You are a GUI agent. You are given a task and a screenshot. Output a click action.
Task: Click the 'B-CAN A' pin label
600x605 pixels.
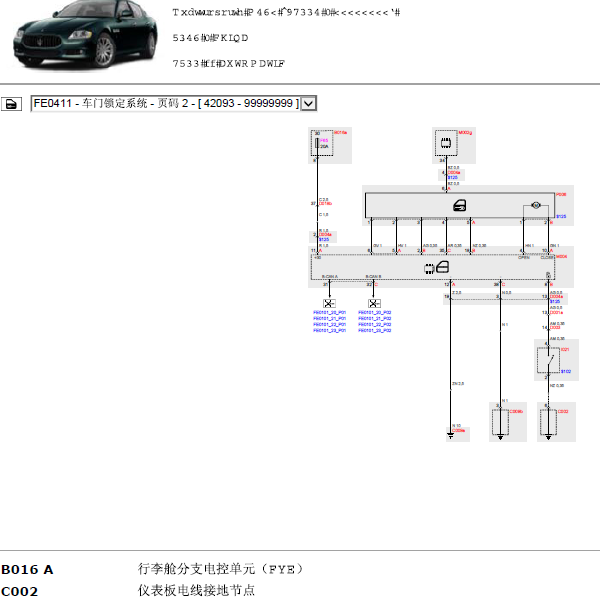point(330,277)
